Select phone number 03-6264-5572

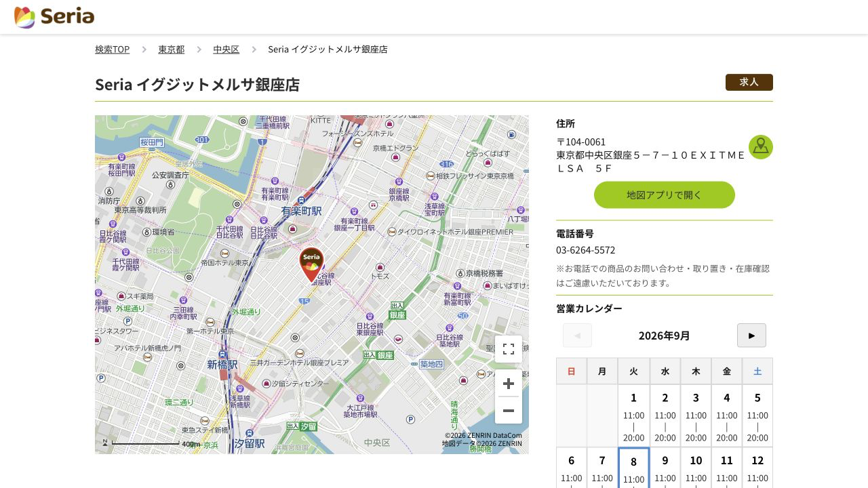point(586,250)
